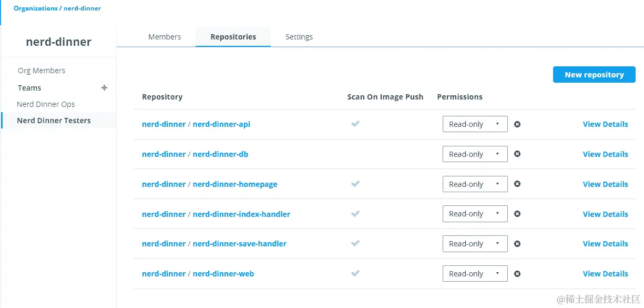Remove nerd-dinner-index-handler using its x icon
This screenshot has height=308, width=644.
pyautogui.click(x=517, y=214)
